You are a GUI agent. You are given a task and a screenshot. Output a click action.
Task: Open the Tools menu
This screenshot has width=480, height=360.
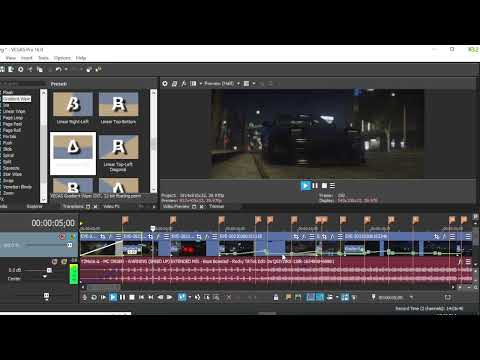click(x=43, y=58)
